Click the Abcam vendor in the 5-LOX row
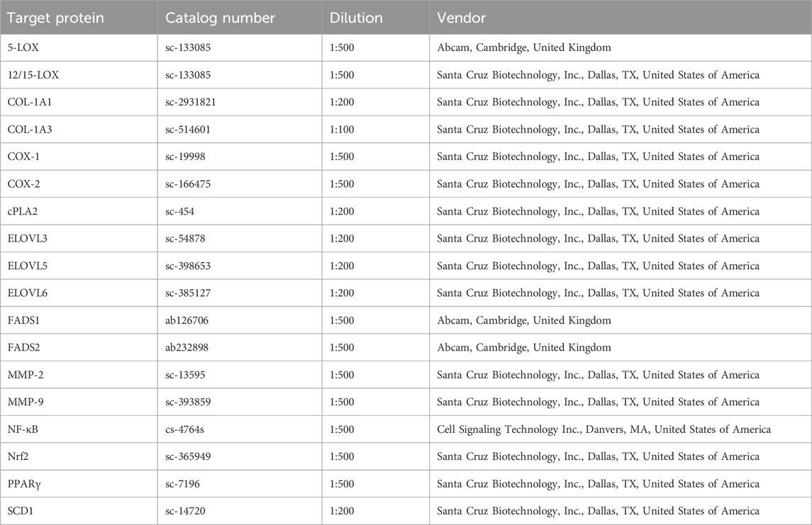Viewport: 812px width, 525px height. [x=524, y=47]
